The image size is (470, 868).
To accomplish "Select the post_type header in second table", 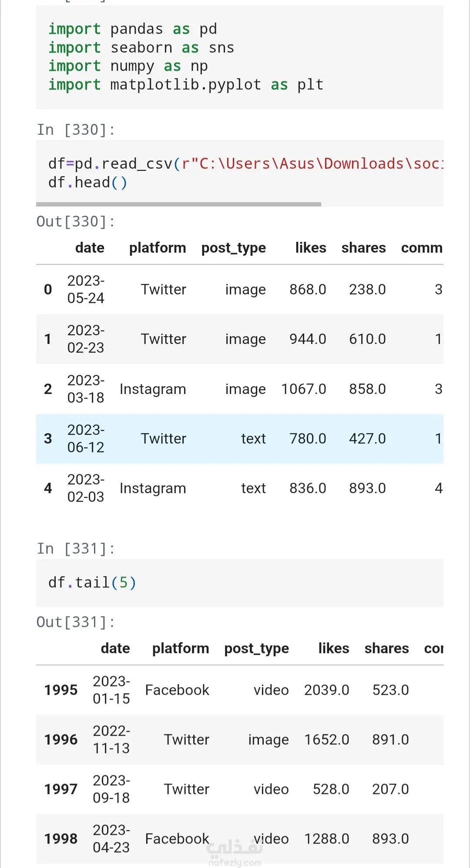I will point(257,648).
